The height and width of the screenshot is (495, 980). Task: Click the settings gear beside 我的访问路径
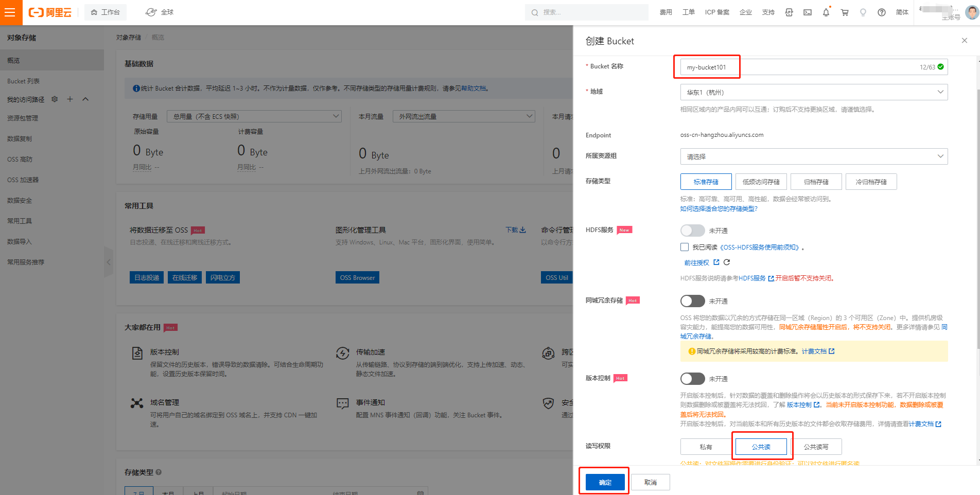tap(55, 99)
